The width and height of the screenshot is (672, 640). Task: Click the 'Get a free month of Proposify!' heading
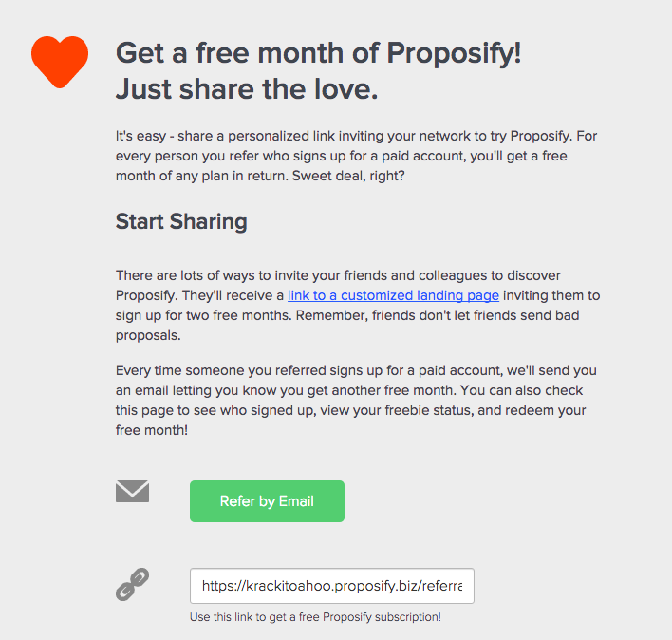(x=318, y=53)
